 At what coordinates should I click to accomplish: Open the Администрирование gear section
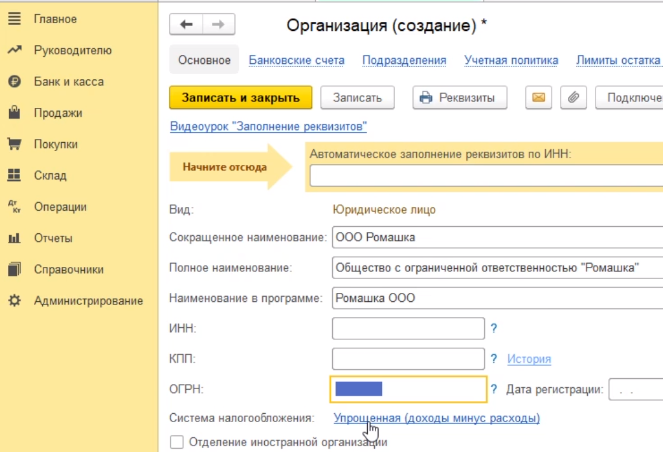point(88,300)
